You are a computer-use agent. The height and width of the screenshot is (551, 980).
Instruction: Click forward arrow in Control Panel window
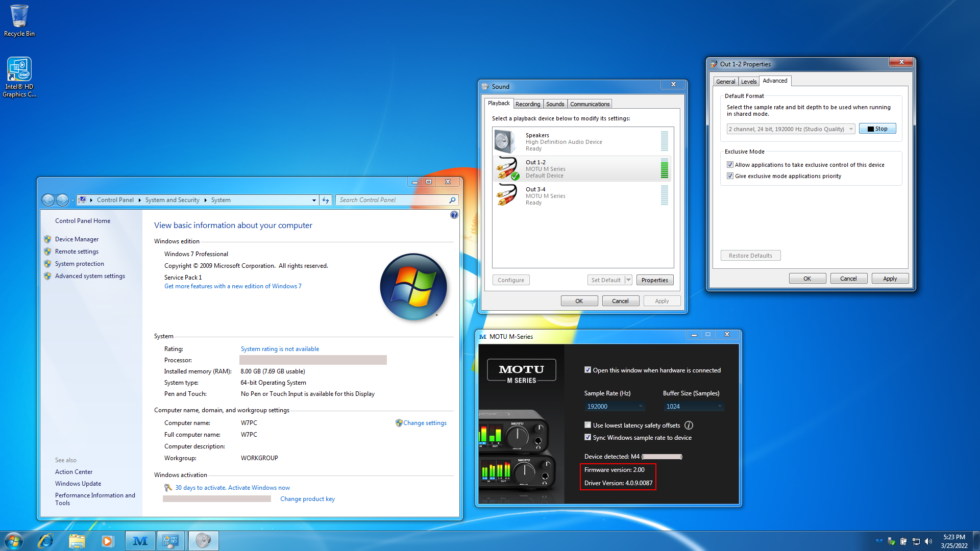(62, 200)
